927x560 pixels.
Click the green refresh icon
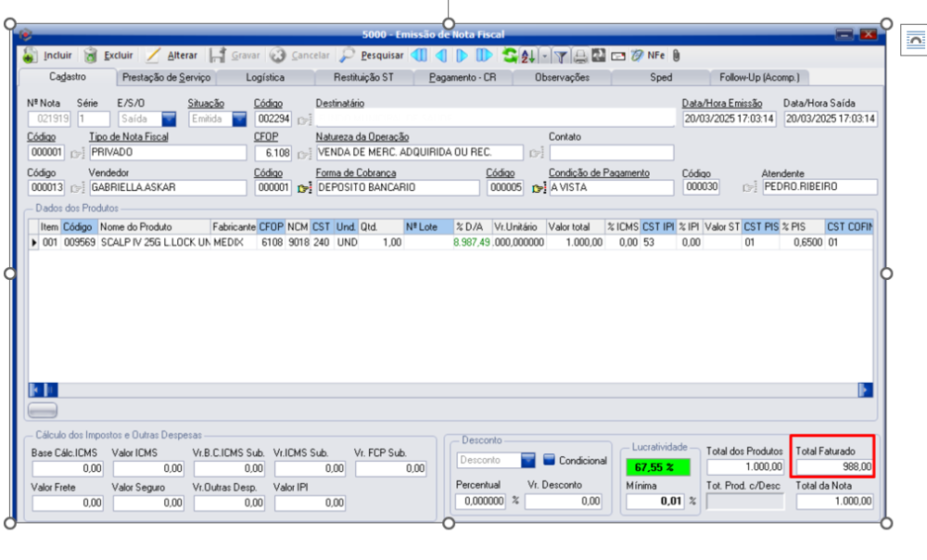[x=510, y=56]
